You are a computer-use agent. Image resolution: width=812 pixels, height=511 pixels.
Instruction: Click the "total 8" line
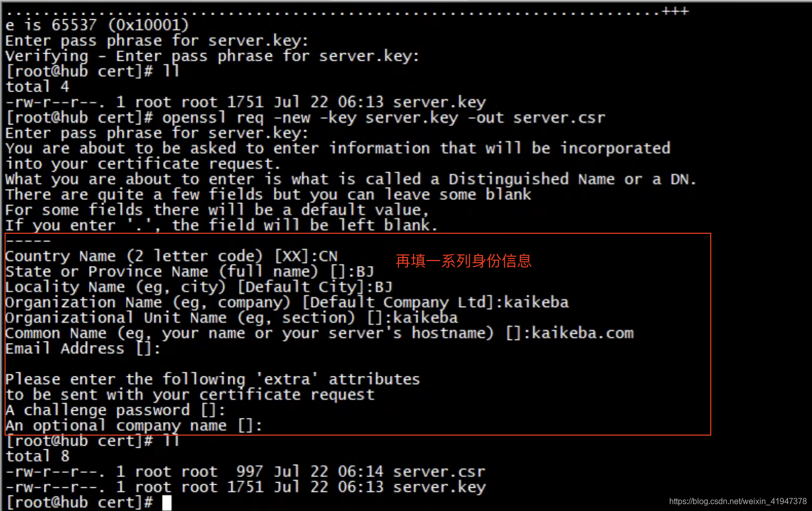point(37,456)
